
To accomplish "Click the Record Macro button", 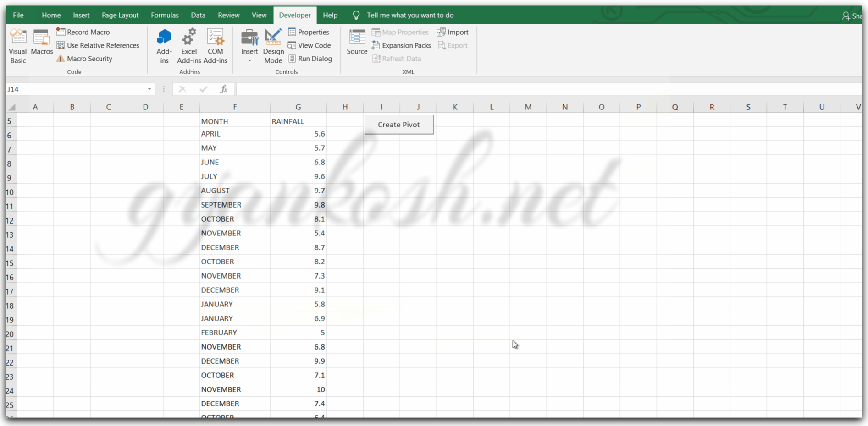I will pyautogui.click(x=83, y=32).
